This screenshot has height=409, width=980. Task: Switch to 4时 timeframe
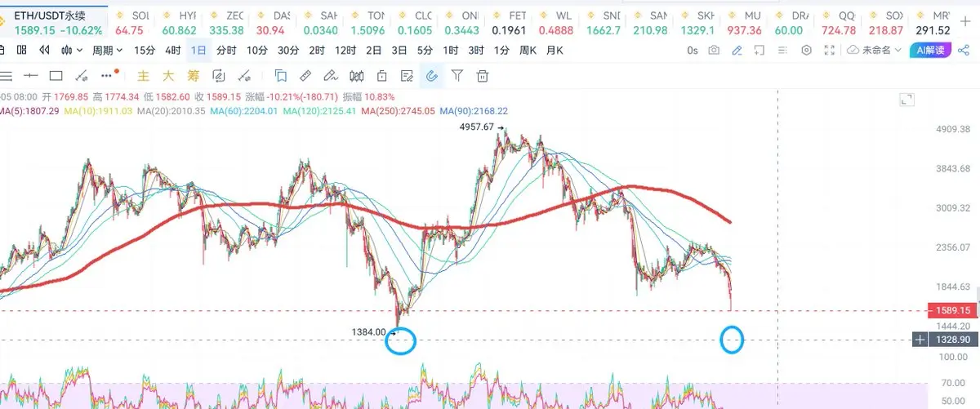point(172,50)
